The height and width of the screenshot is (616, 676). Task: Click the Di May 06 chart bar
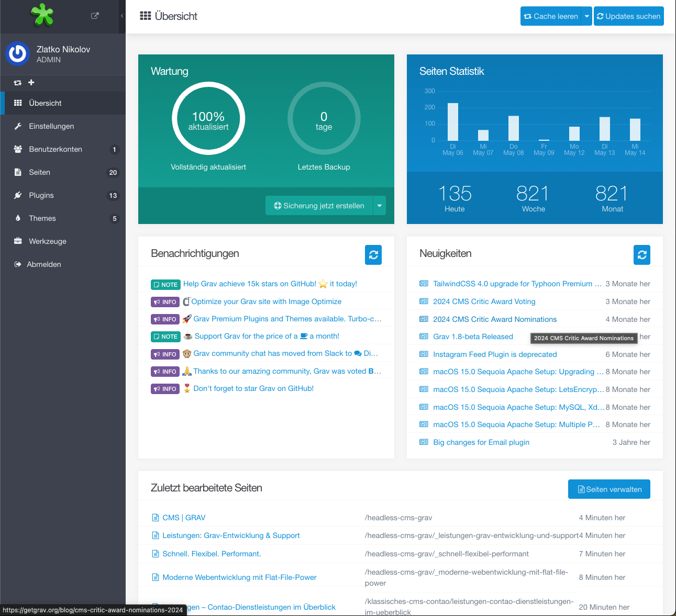[x=453, y=121]
